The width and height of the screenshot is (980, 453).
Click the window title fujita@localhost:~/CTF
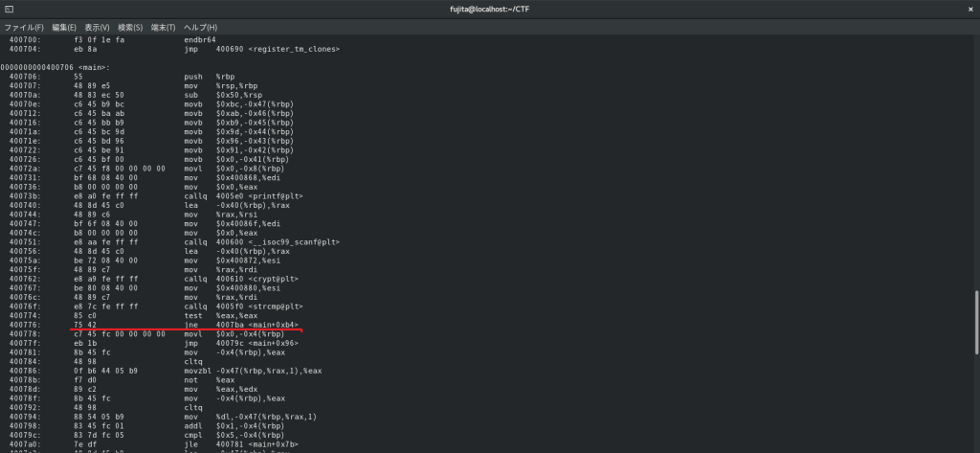(x=489, y=9)
